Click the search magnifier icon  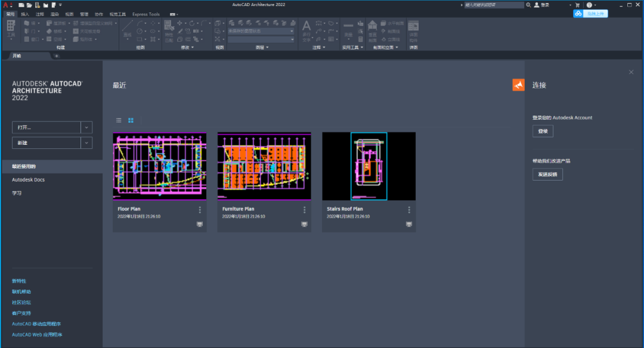pyautogui.click(x=528, y=5)
